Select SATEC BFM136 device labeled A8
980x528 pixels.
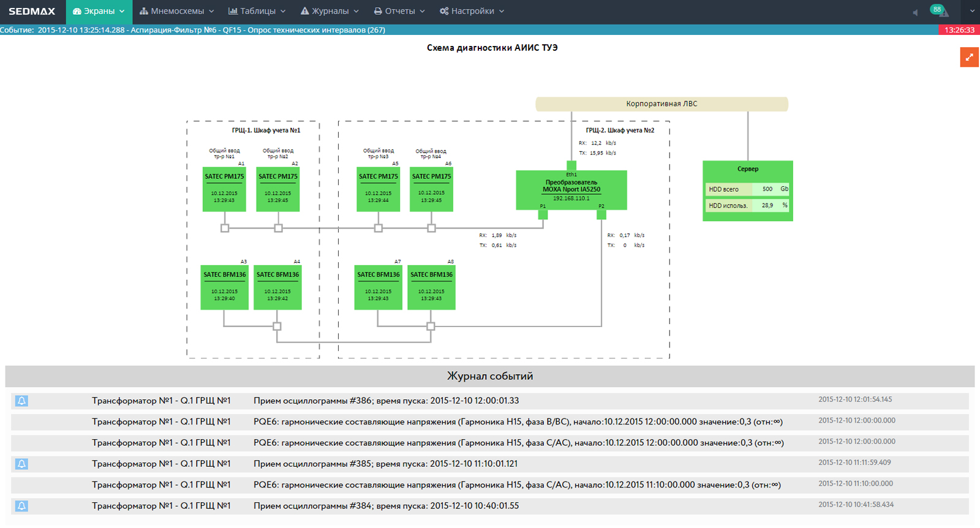(431, 287)
